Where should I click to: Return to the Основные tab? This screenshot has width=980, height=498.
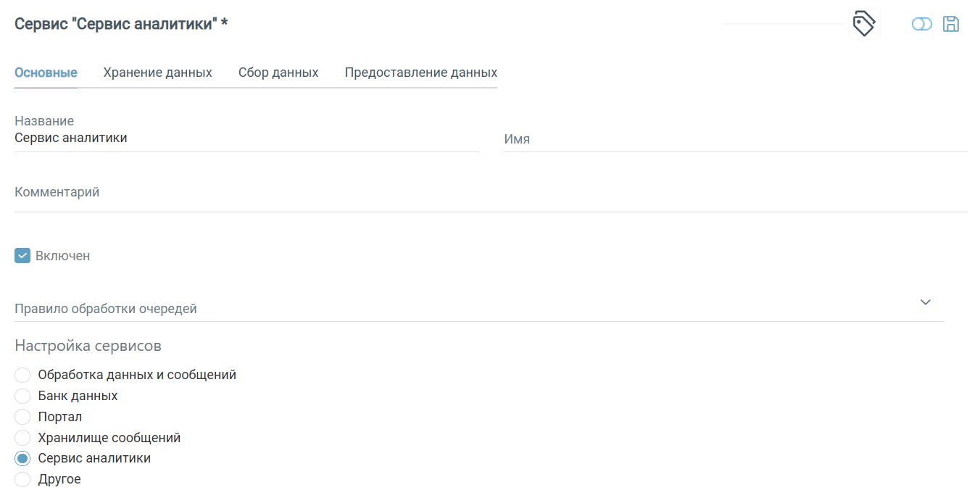click(x=46, y=72)
